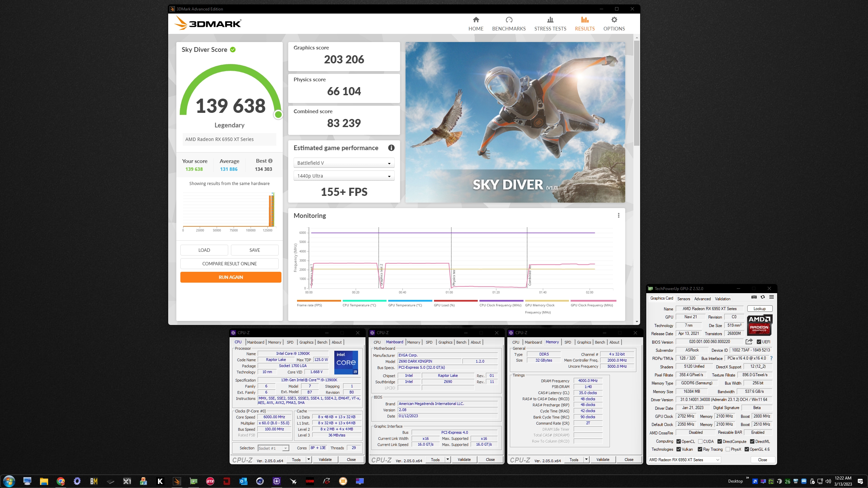
Task: Click the Sky Diver preview image
Action: [515, 122]
